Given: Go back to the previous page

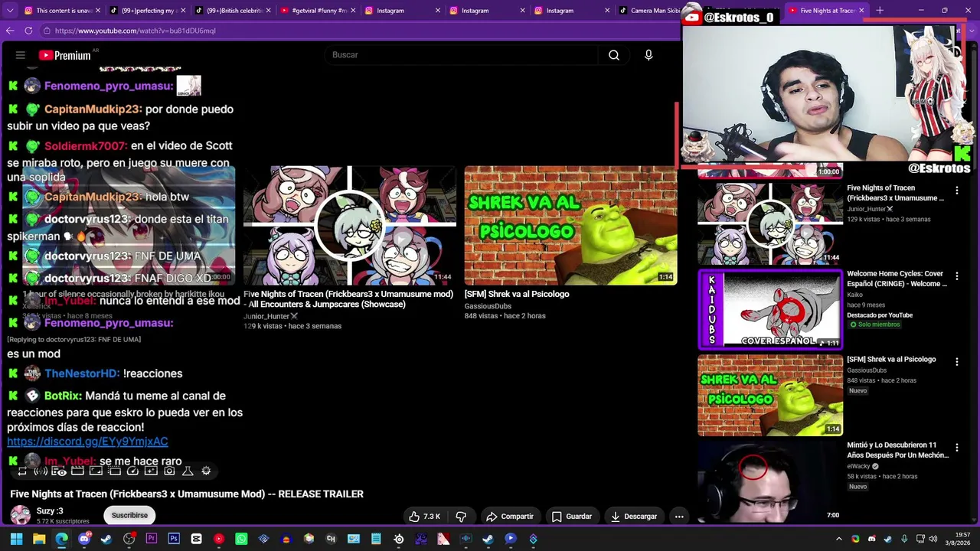Looking at the screenshot, I should 10,31.
